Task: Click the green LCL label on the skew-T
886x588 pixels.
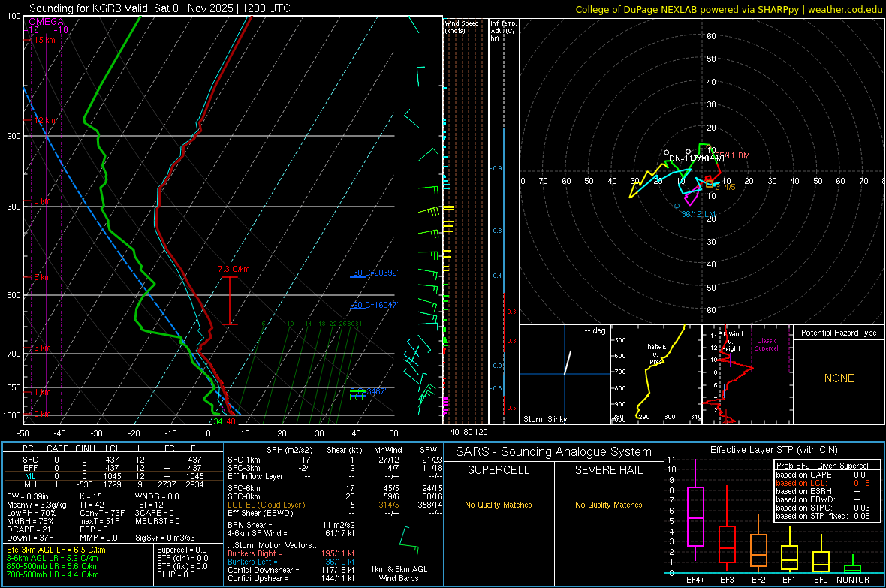Action: [357, 397]
